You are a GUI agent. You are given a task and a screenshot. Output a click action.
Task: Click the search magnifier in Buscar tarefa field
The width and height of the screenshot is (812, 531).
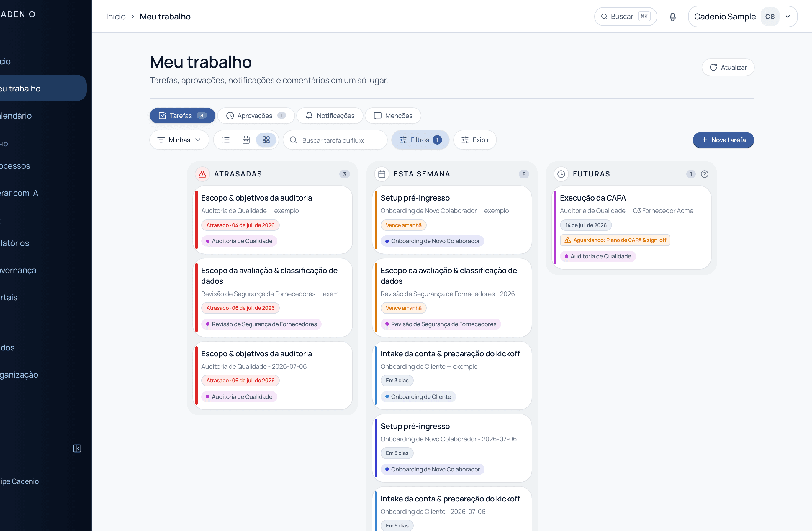[293, 140]
